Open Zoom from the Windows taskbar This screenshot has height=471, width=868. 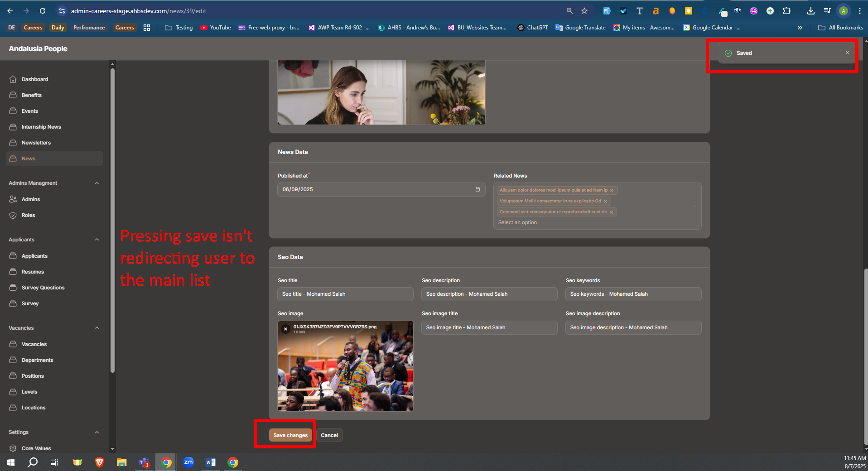pos(188,462)
